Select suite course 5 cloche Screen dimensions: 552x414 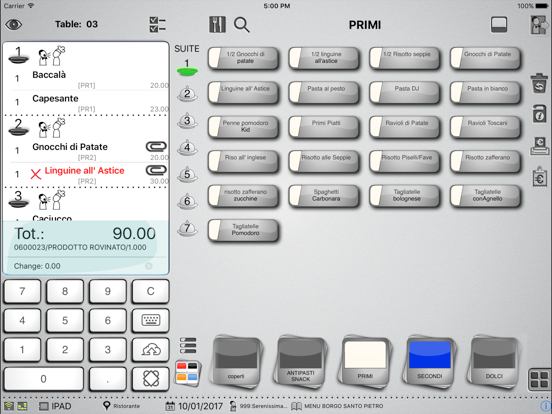coord(187,174)
